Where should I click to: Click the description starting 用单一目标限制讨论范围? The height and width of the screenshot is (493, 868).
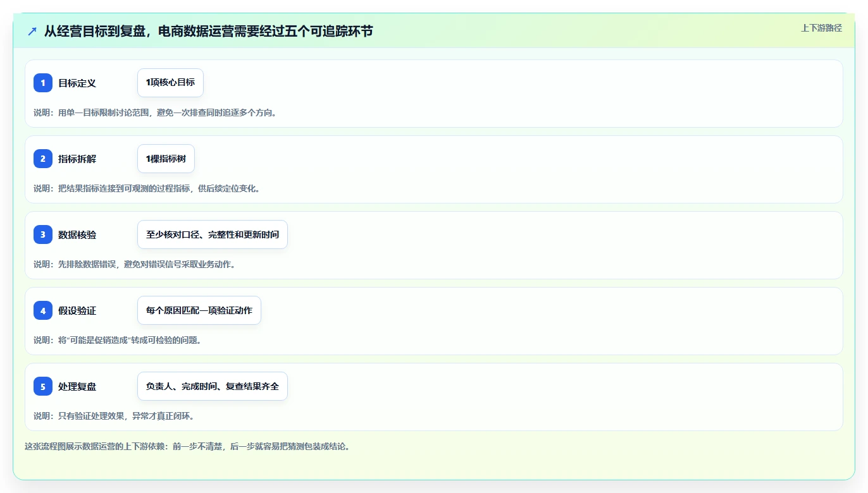click(155, 113)
